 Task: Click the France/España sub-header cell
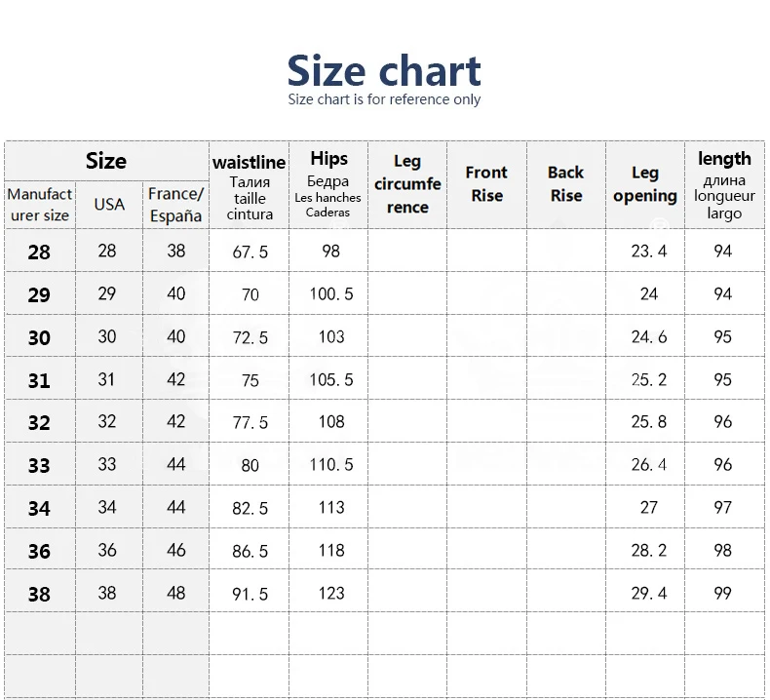175,205
